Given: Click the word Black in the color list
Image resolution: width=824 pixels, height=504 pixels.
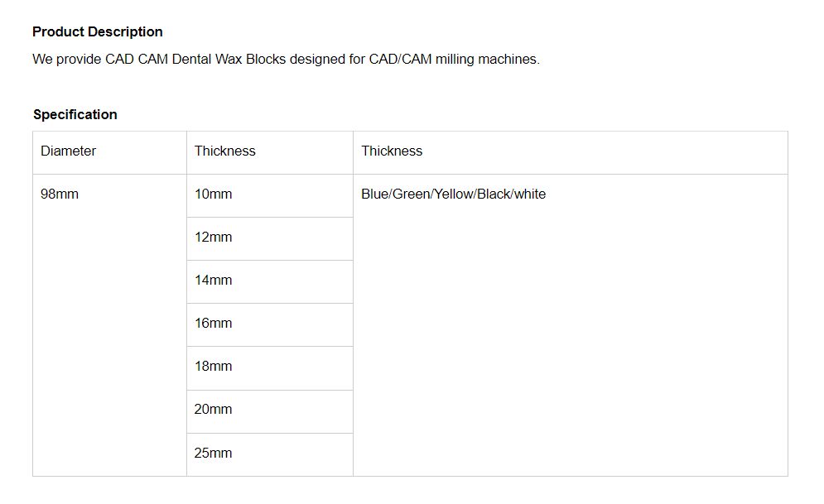Looking at the screenshot, I should pos(494,194).
